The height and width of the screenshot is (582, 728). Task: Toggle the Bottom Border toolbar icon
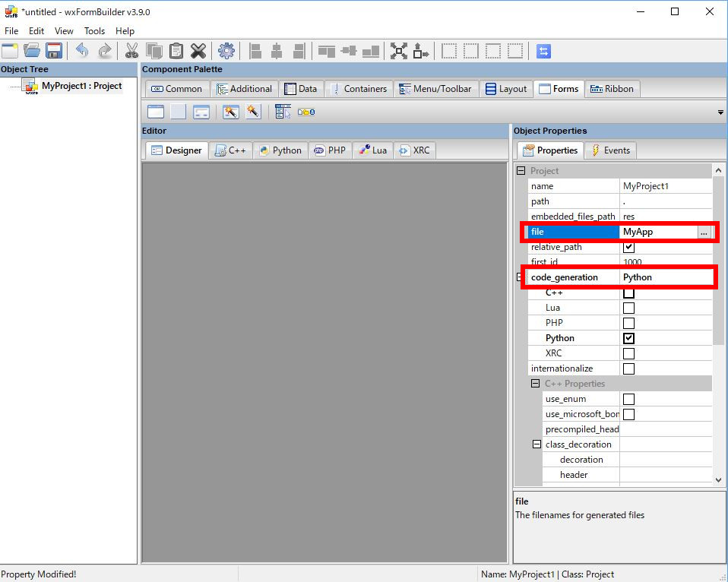click(515, 51)
